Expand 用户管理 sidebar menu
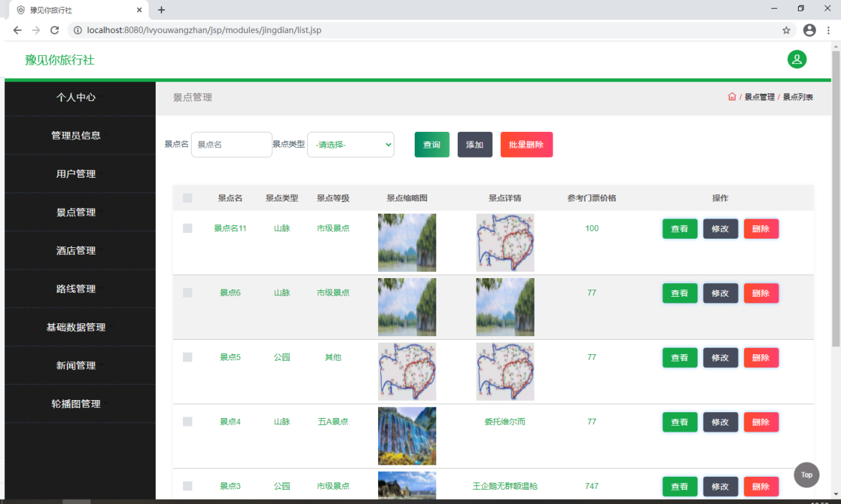The image size is (841, 504). click(x=80, y=173)
